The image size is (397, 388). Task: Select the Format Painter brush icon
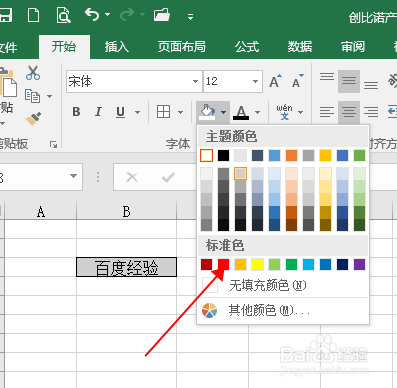pyautogui.click(x=33, y=119)
